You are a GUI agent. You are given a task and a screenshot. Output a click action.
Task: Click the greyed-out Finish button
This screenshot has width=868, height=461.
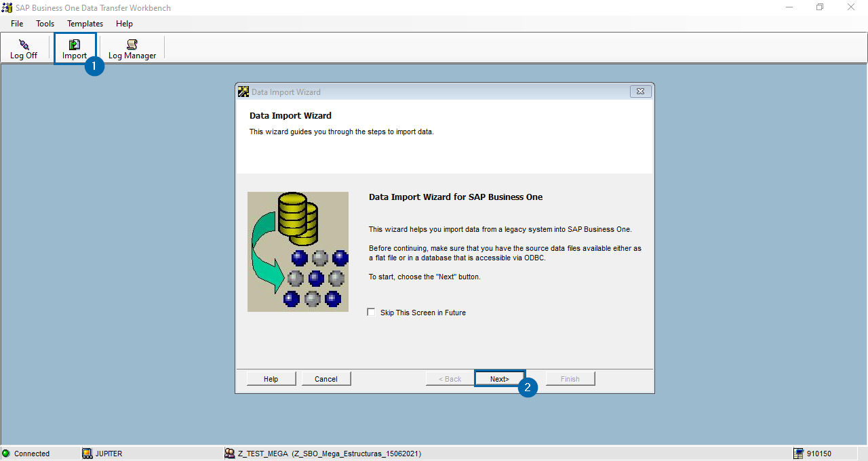pos(570,379)
